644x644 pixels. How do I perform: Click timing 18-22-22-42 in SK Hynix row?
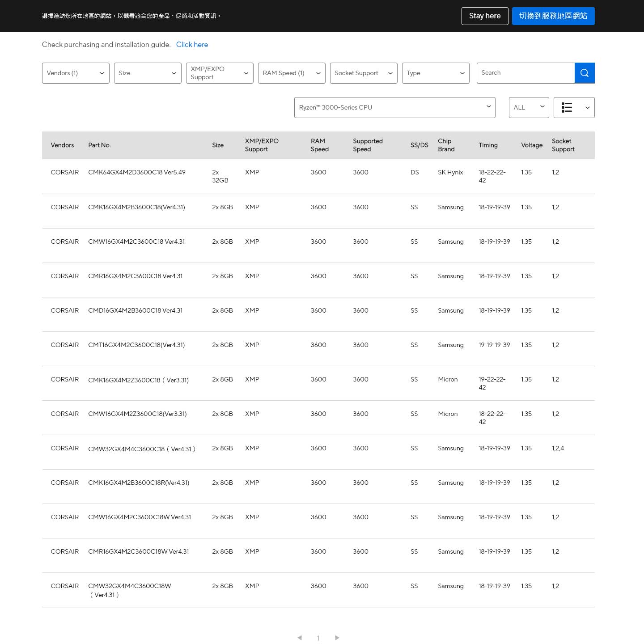[492, 176]
